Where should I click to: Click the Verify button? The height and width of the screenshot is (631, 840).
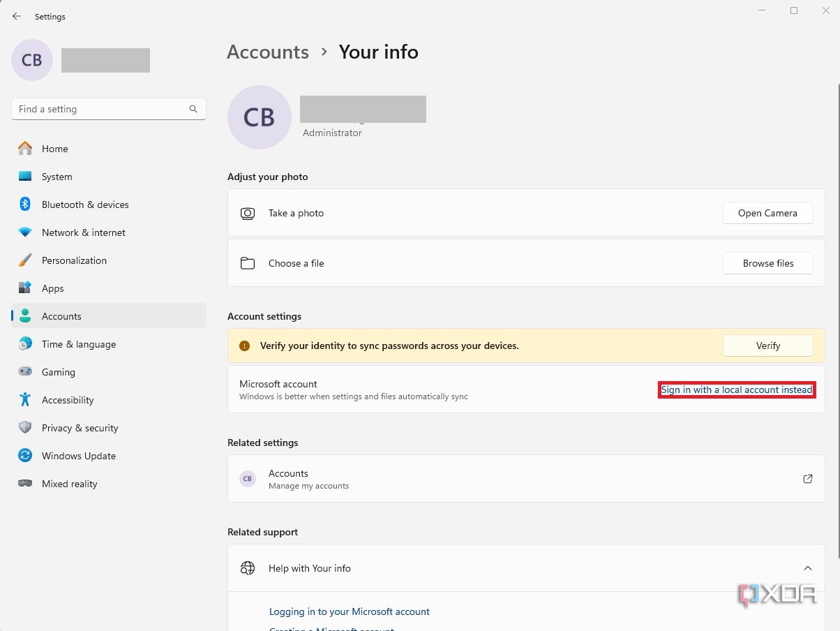click(767, 346)
